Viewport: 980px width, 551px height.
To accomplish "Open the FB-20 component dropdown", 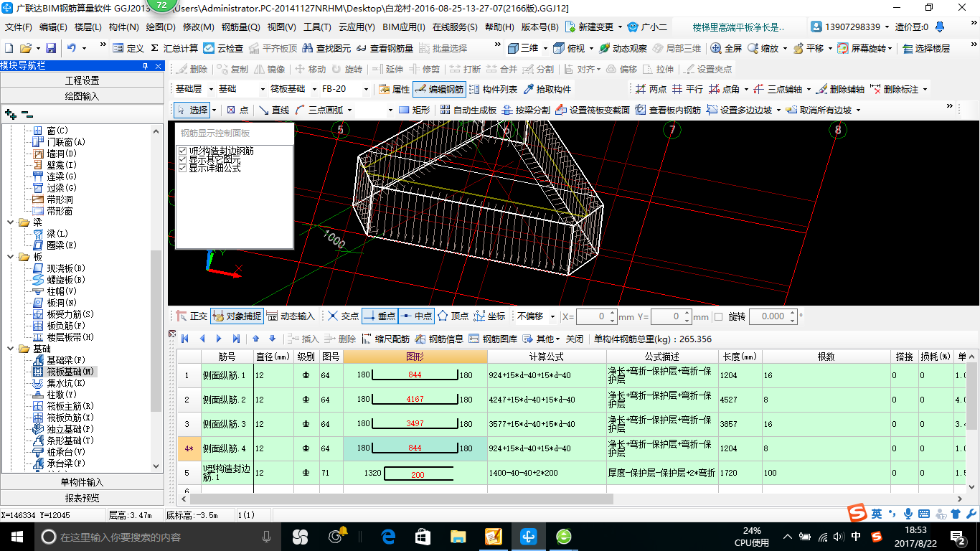I will tap(366, 90).
